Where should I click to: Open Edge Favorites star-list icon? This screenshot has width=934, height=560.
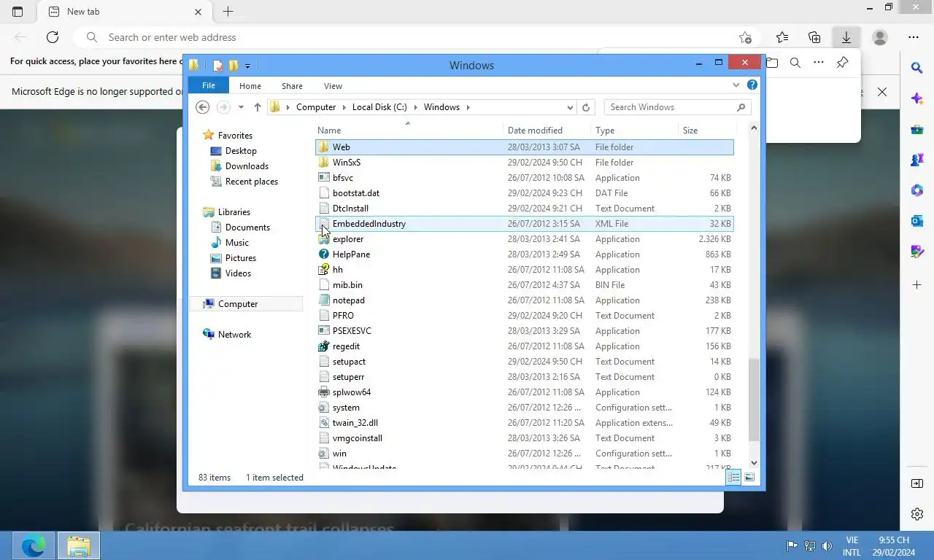(x=782, y=37)
